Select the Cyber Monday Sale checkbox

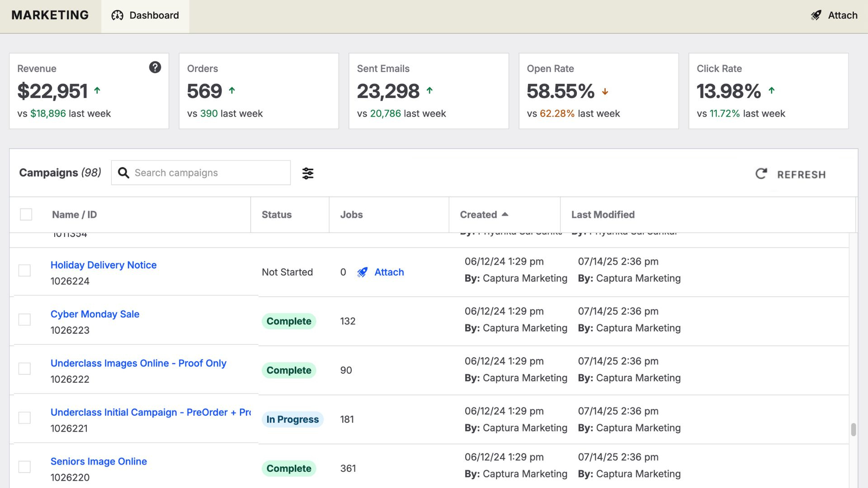(24, 320)
